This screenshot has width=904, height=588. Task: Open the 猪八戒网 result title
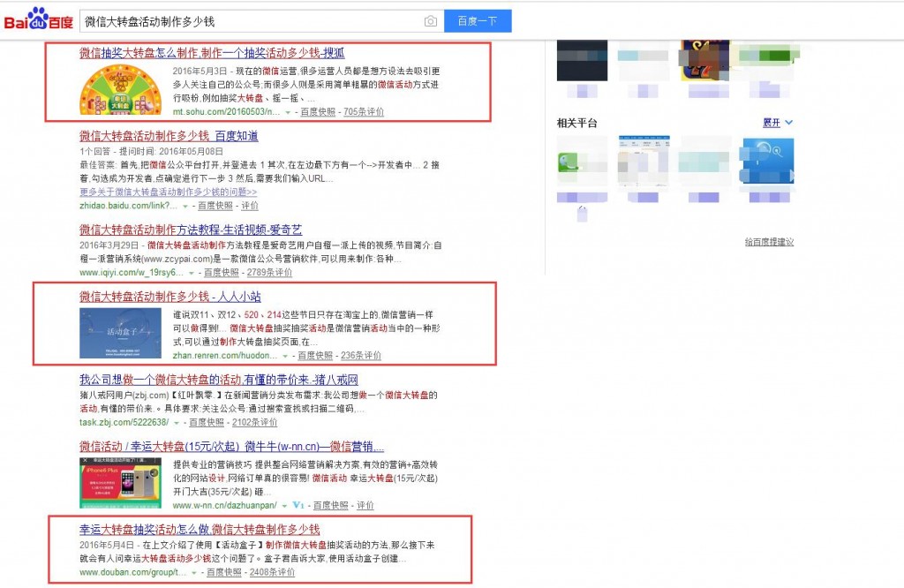219,380
